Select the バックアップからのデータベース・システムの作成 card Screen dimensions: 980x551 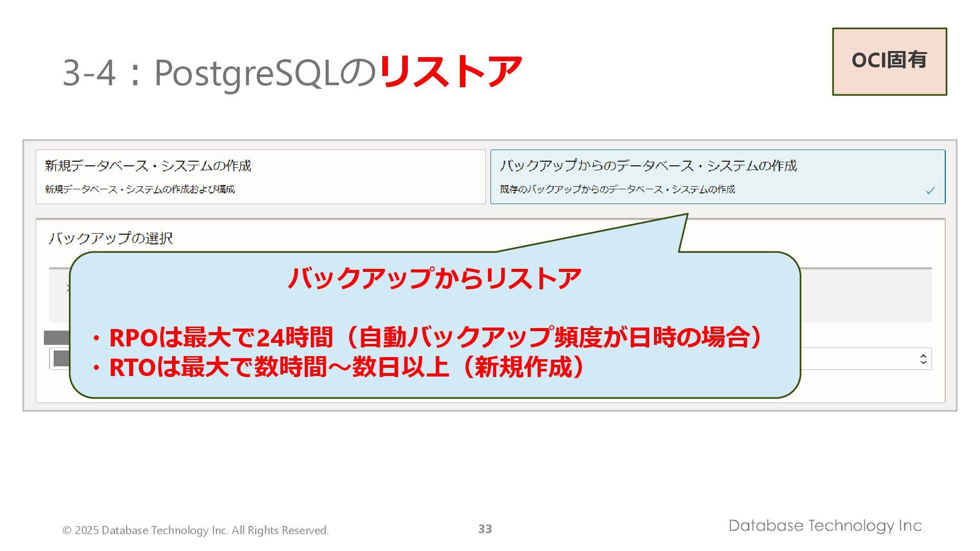[x=718, y=177]
